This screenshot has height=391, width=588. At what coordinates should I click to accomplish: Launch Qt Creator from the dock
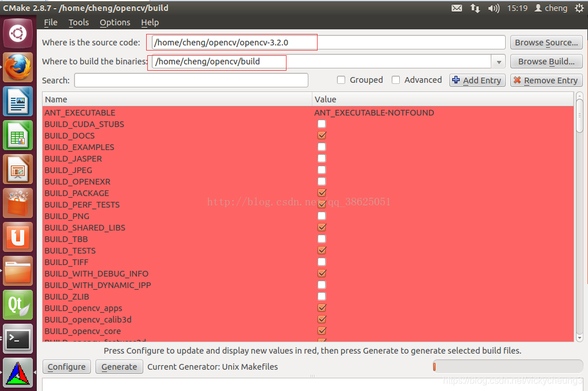(18, 305)
